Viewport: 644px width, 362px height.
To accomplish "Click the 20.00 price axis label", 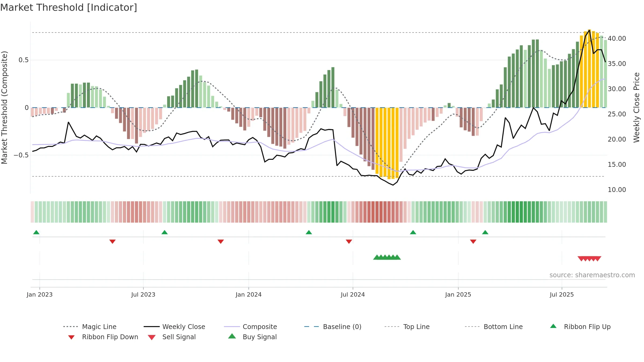I will [617, 139].
